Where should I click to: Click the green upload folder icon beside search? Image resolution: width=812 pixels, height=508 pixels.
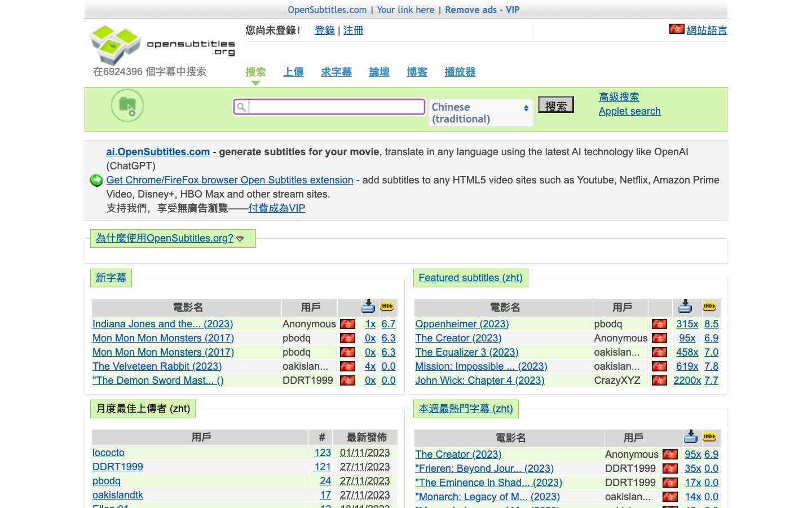[x=127, y=106]
